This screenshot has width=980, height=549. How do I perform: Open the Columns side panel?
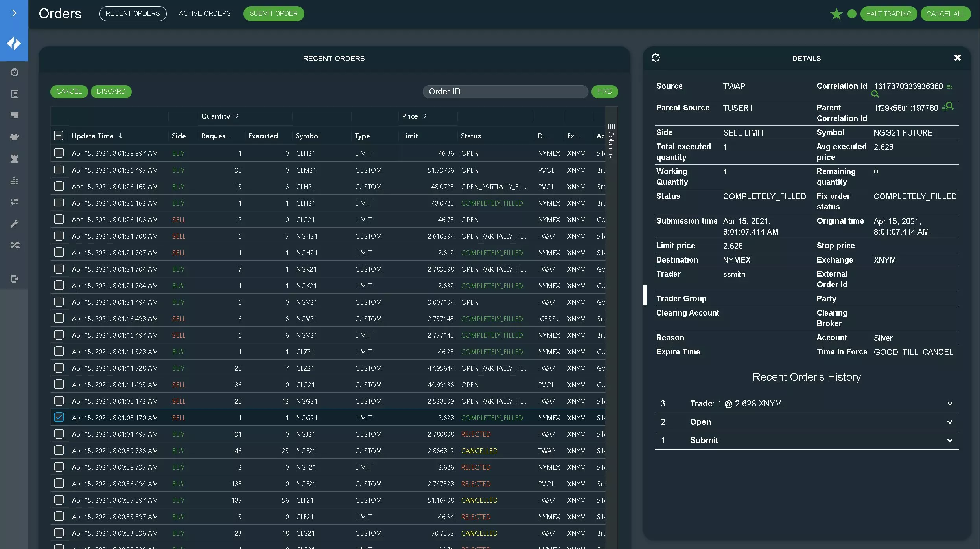pos(611,141)
